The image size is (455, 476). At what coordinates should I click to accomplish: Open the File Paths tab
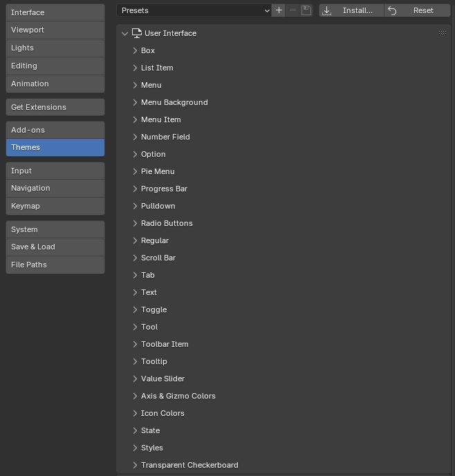click(x=55, y=265)
